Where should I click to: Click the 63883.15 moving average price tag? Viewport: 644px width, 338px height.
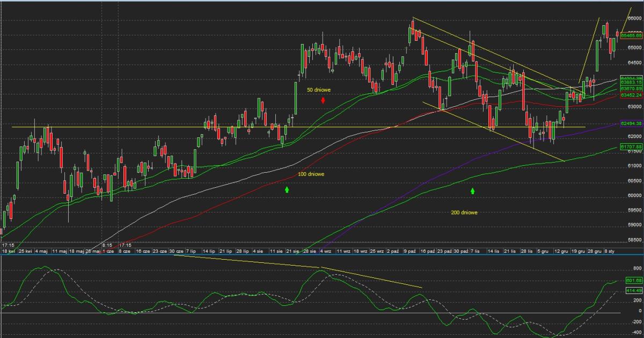click(631, 83)
